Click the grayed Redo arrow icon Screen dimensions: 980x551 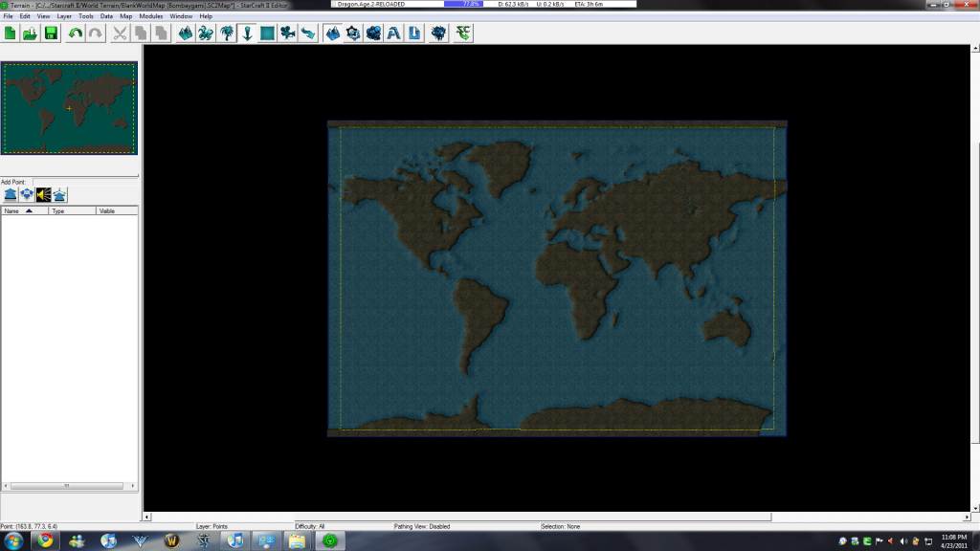click(x=95, y=33)
